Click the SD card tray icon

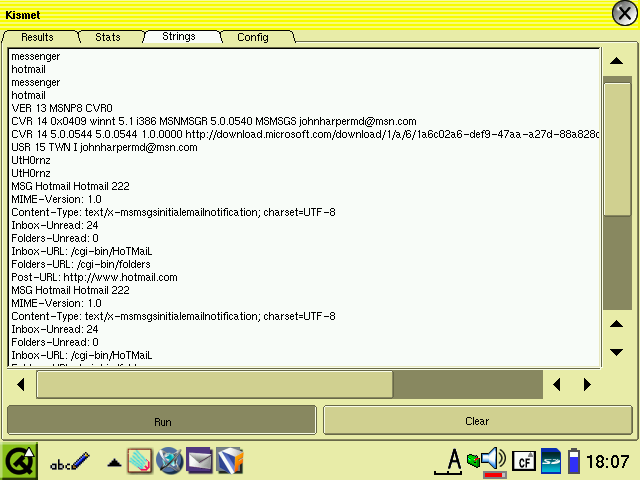[x=550, y=461]
